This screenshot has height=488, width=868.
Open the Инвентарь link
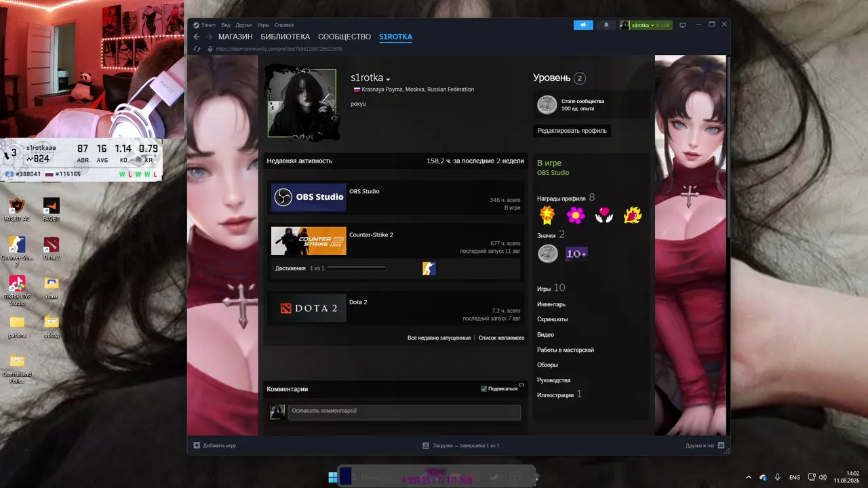551,304
